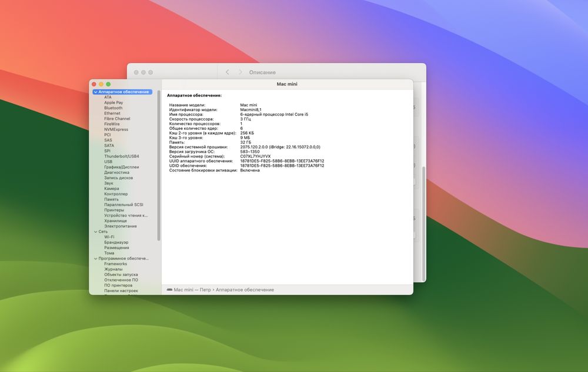
Task: Click Mac mini — Петр in the path bar
Action: [x=192, y=290]
